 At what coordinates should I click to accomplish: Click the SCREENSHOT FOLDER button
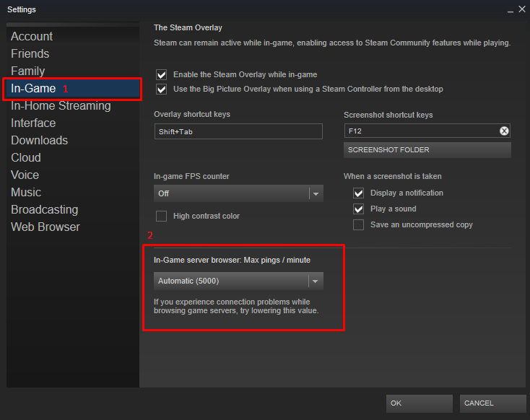pyautogui.click(x=427, y=150)
